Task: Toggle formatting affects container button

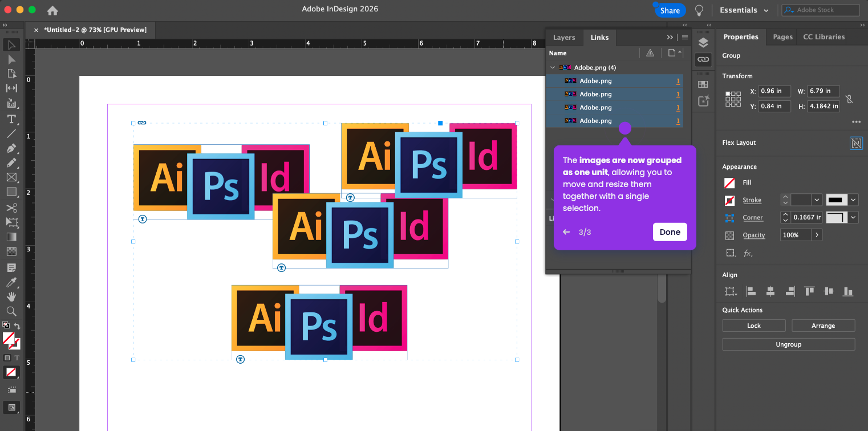Action: coord(7,357)
